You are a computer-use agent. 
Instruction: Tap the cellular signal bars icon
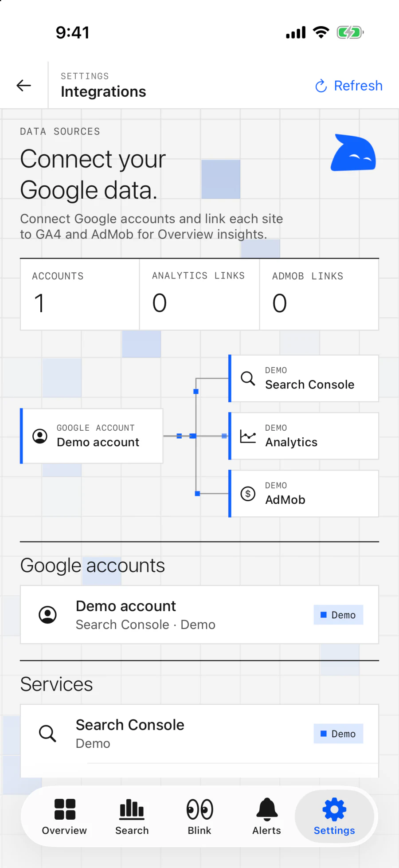(x=296, y=32)
